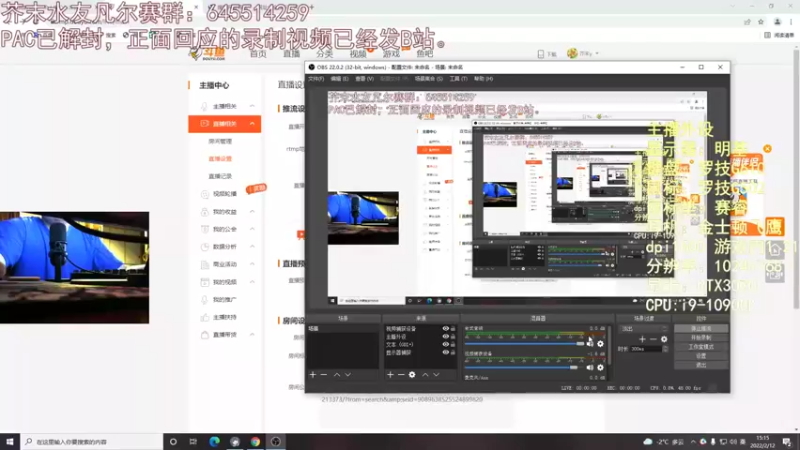Add a scene transition with plus icon

(642, 339)
